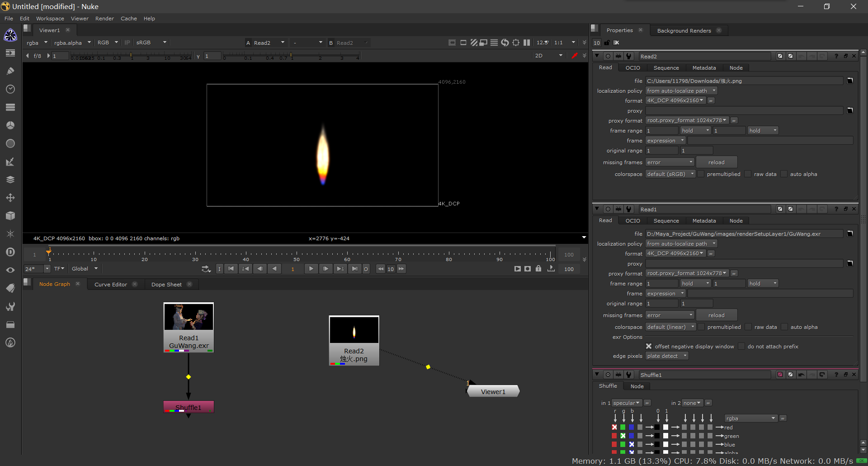Select the Read1 GuWang.exr node thumbnail
This screenshot has height=466, width=868.
coord(189,317)
